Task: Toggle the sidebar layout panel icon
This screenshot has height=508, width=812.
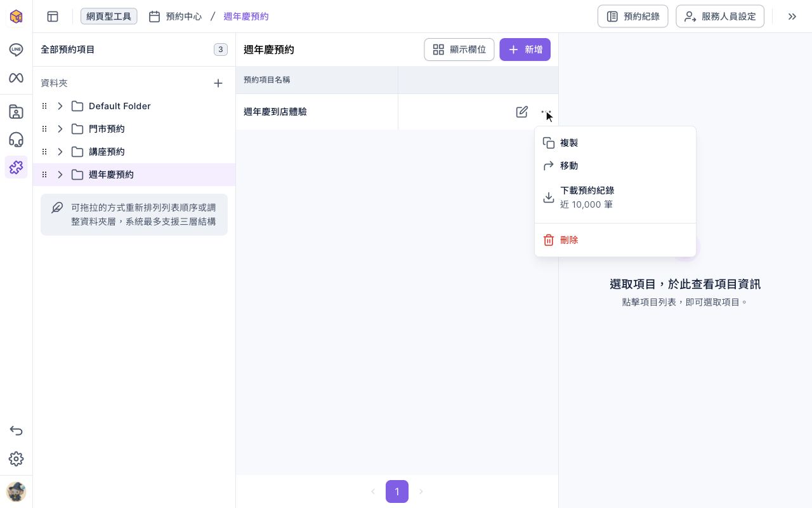Action: [x=53, y=17]
